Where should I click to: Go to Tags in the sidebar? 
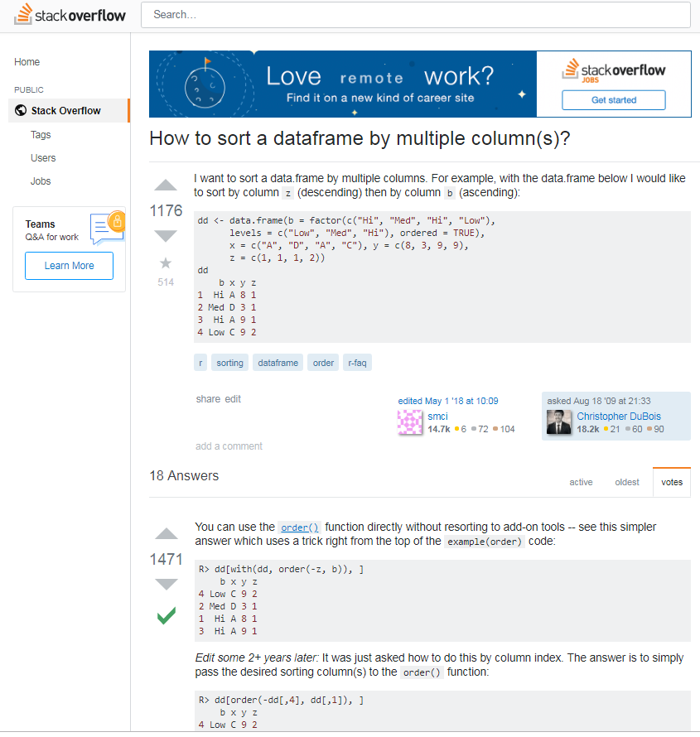41,135
